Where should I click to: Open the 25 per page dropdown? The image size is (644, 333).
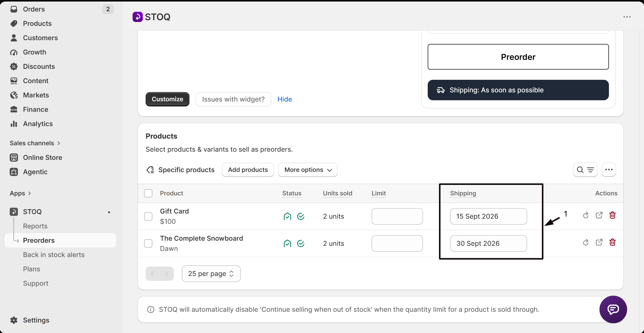tap(211, 274)
